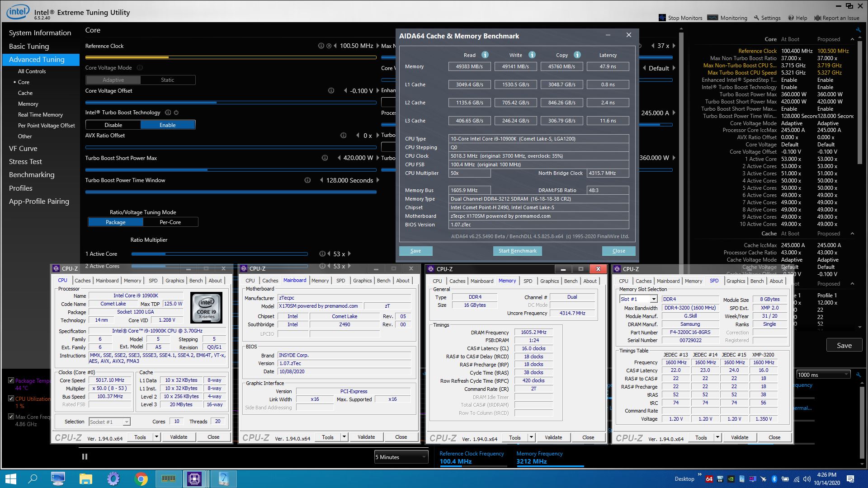The height and width of the screenshot is (488, 868).
Task: Click the Reference Clock info icon
Action: click(321, 46)
